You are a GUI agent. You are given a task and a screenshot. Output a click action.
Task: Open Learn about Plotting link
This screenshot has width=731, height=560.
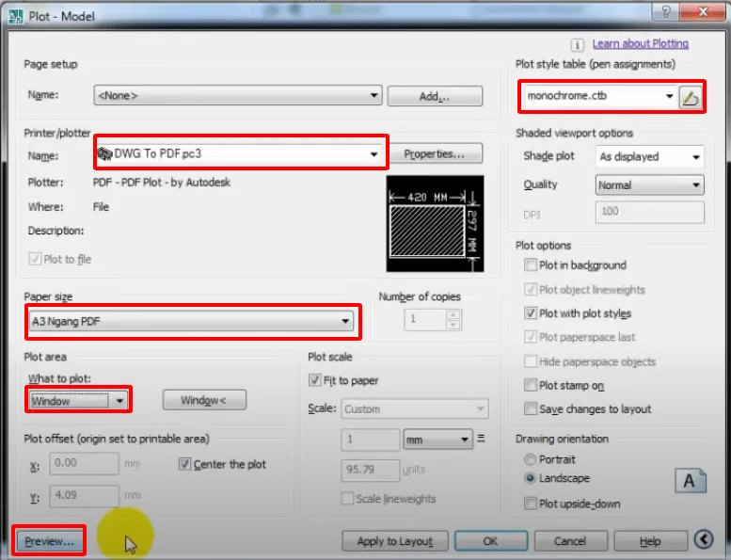pos(641,44)
